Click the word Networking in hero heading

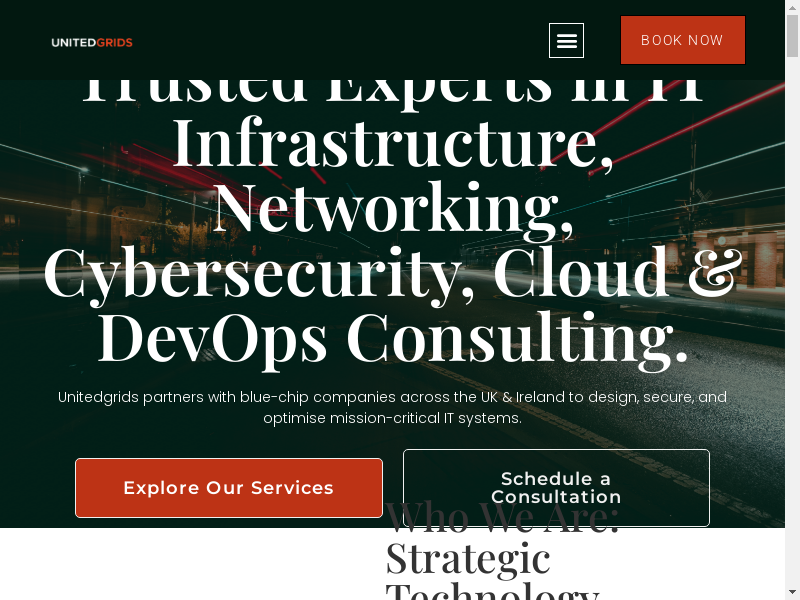(x=386, y=208)
